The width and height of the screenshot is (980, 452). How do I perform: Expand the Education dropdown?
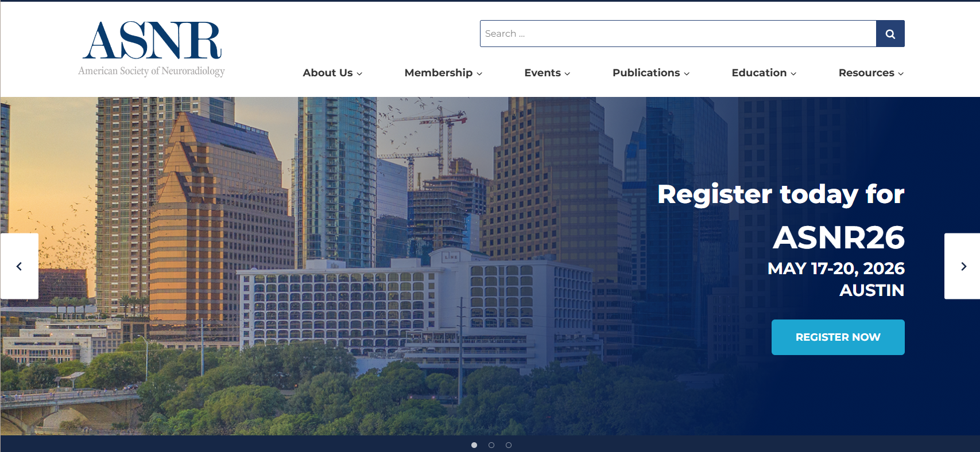(764, 73)
